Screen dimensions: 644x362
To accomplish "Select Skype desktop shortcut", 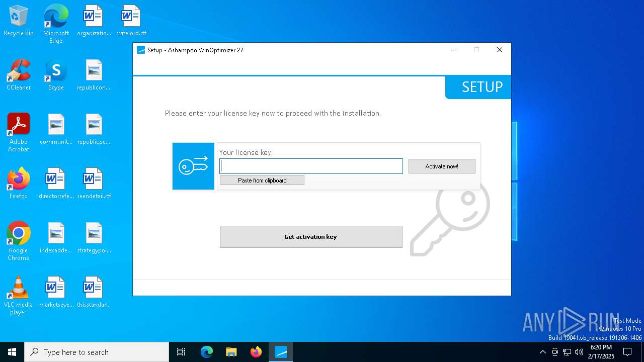I will 56,75.
